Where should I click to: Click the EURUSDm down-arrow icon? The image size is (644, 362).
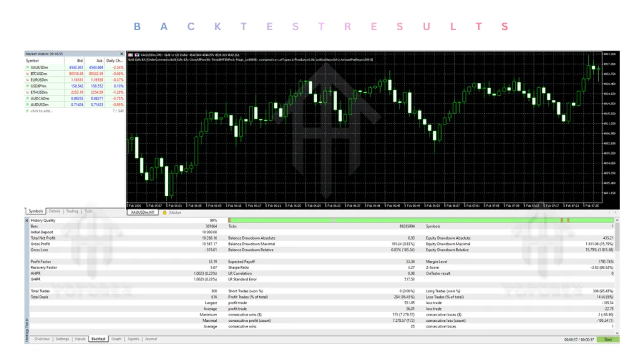coord(27,80)
